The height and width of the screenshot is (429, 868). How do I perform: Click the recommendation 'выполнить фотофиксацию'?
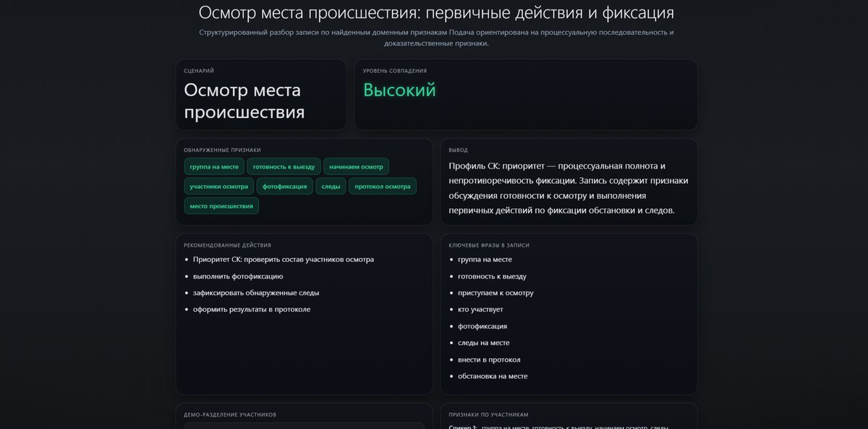(238, 276)
